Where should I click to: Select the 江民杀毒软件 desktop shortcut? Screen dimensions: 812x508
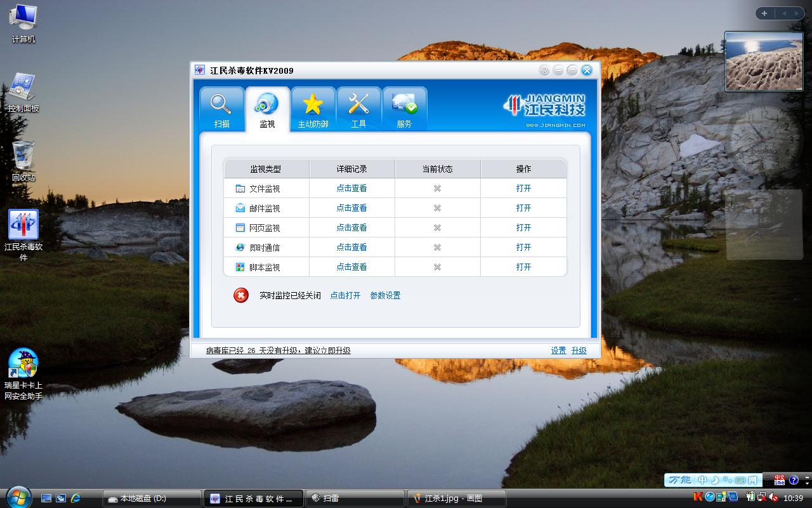[x=23, y=236]
